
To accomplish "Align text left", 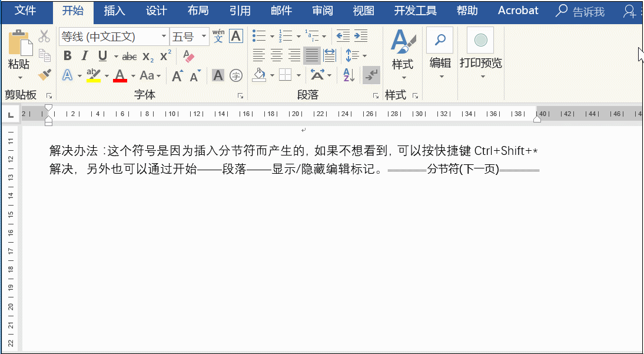I will [x=258, y=55].
